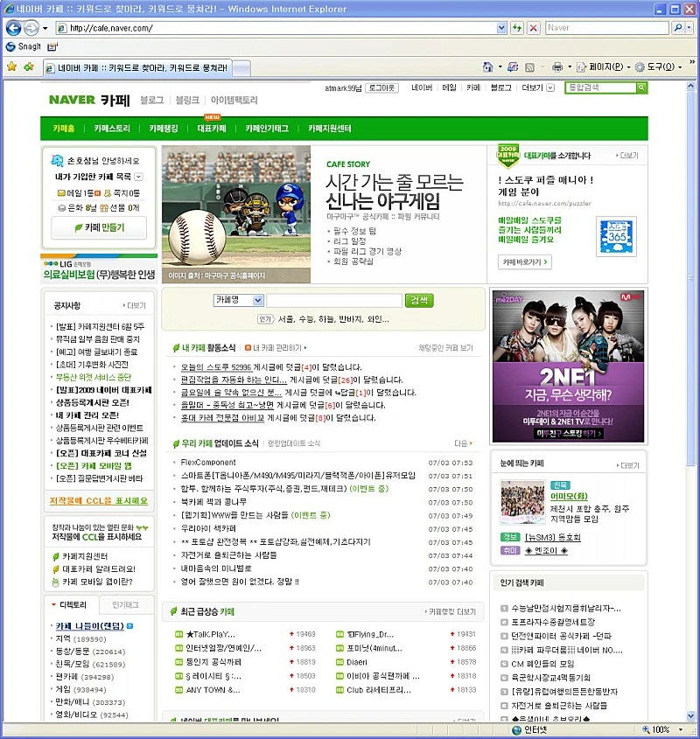700x739 pixels.
Task: Click the Print icon in command bar
Action: pyautogui.click(x=557, y=67)
